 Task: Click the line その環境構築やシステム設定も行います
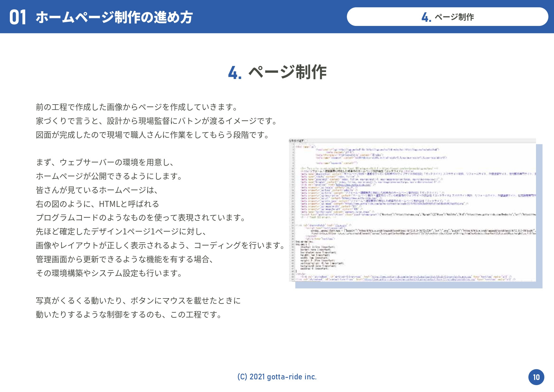(x=109, y=273)
